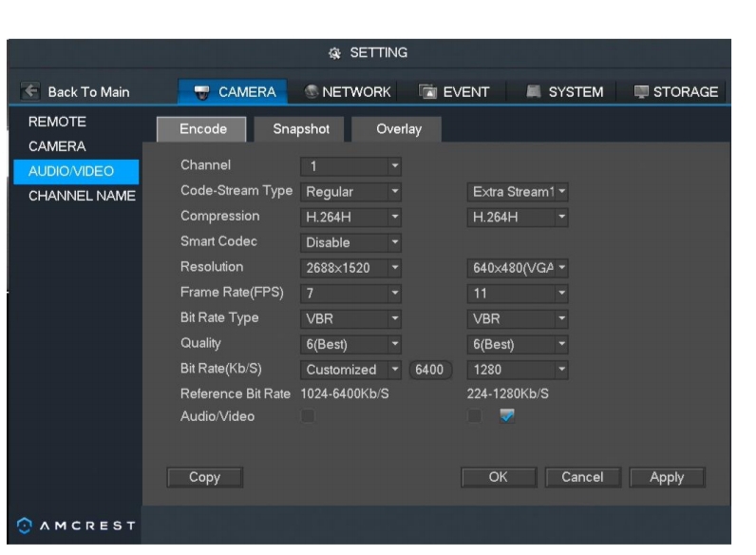Open extra stream Quality 6(Best) dropdown
The height and width of the screenshot is (555, 756).
tap(518, 344)
